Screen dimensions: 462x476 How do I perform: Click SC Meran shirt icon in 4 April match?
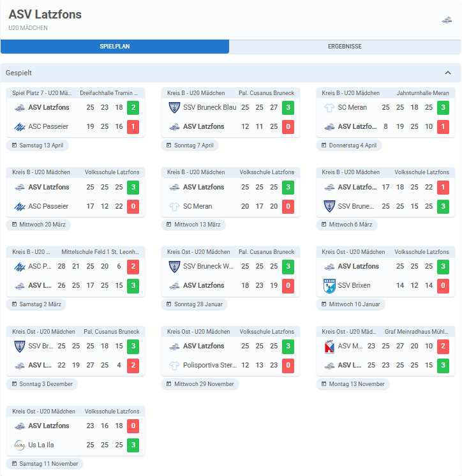(329, 108)
